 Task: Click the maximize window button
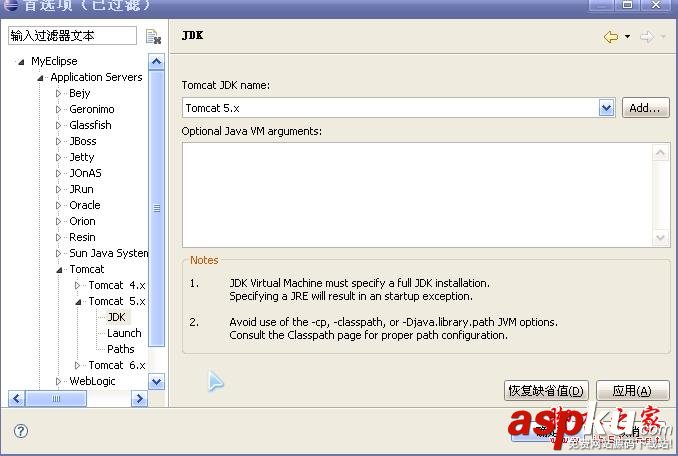[627, 4]
